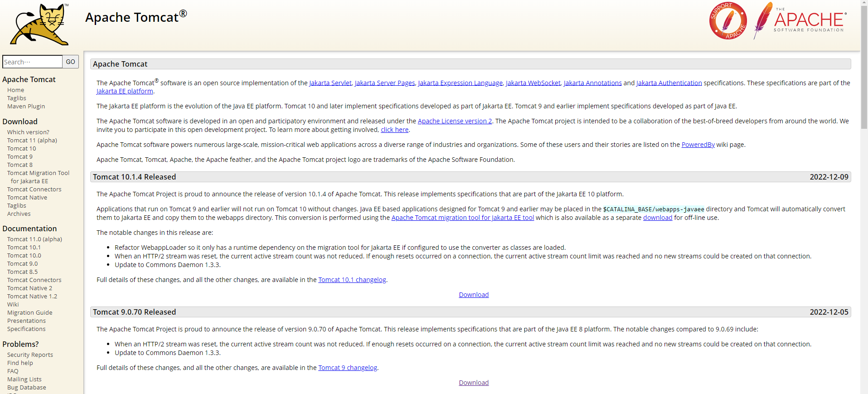Follow the Jakarta WebSocket link

(533, 83)
